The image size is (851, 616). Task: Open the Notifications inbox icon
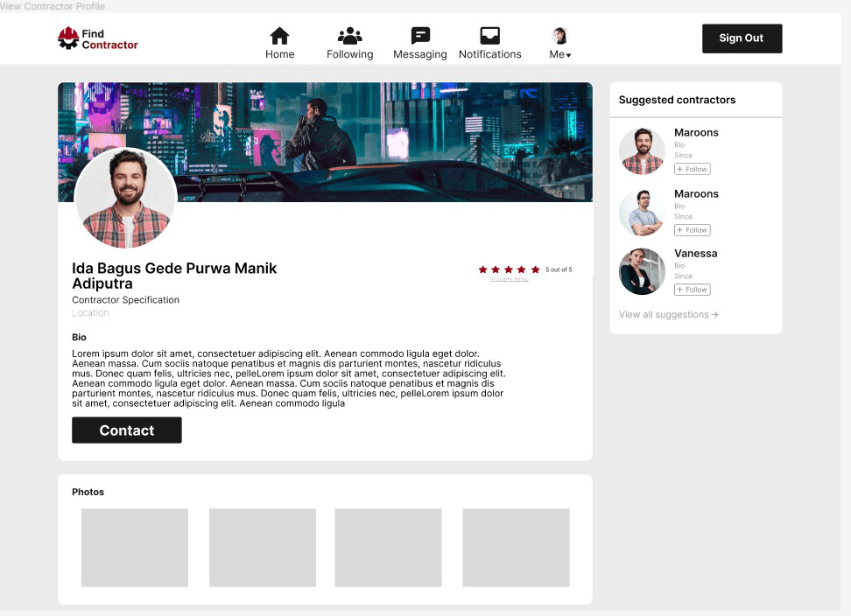click(x=489, y=36)
